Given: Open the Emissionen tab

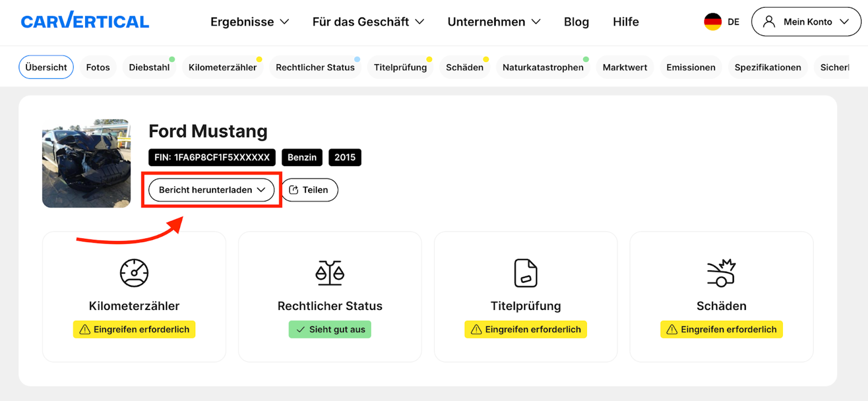Looking at the screenshot, I should coord(691,67).
